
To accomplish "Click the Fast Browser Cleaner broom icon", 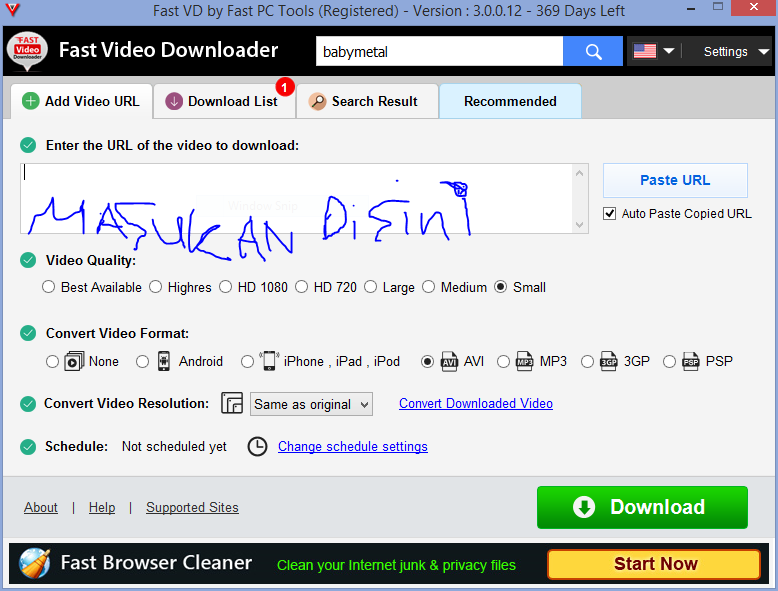I will pyautogui.click(x=34, y=563).
